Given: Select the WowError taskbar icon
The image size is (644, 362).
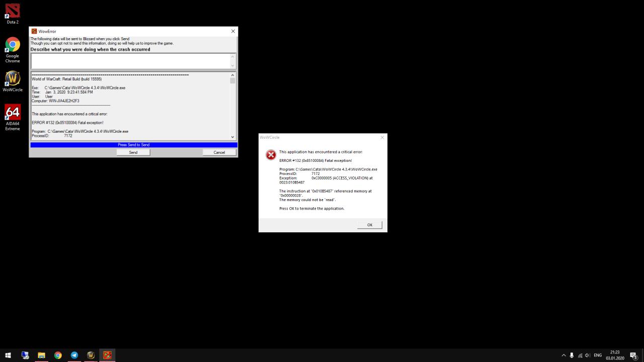Looking at the screenshot, I should [107, 355].
